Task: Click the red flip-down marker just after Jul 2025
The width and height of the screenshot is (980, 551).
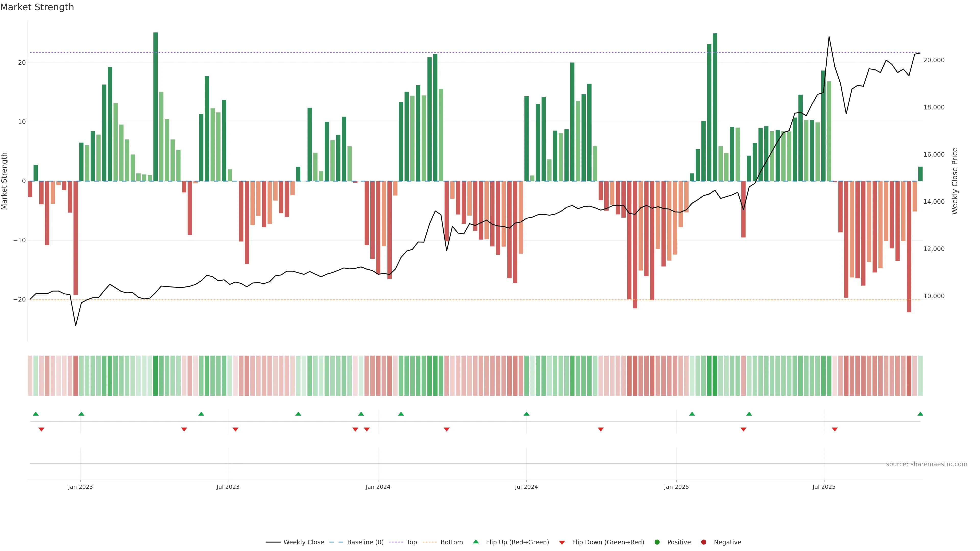Action: click(835, 429)
